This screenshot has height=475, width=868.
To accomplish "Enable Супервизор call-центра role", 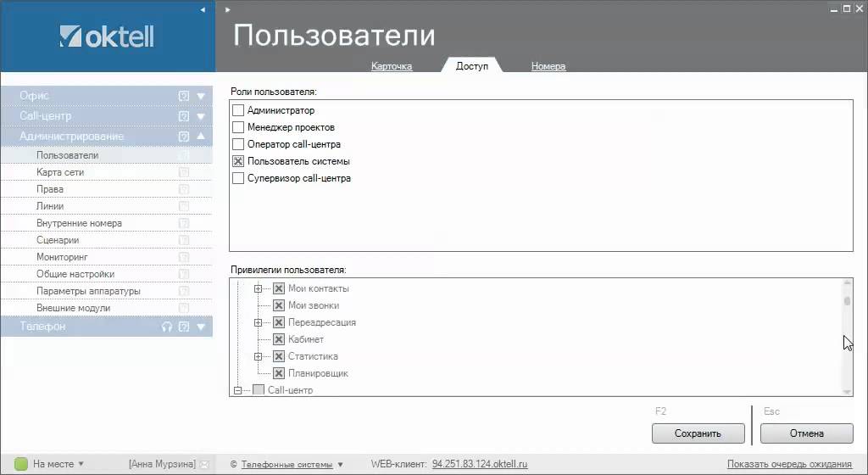I will (238, 178).
